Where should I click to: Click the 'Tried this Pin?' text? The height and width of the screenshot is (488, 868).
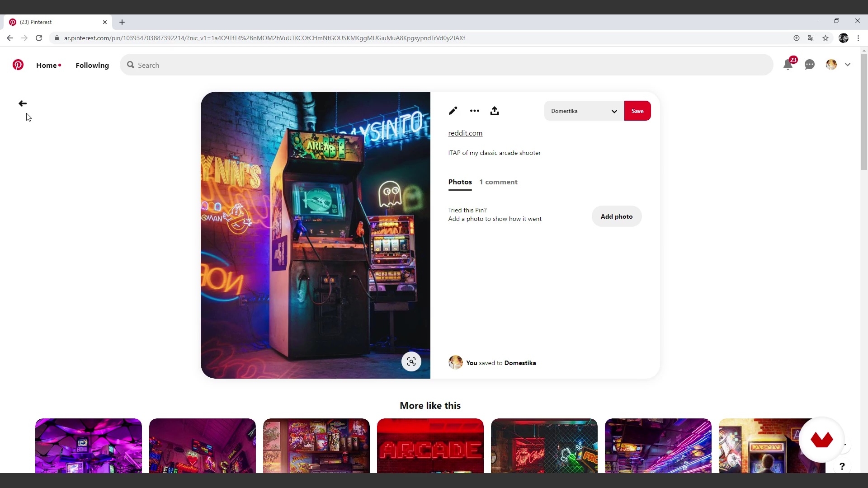(x=467, y=210)
